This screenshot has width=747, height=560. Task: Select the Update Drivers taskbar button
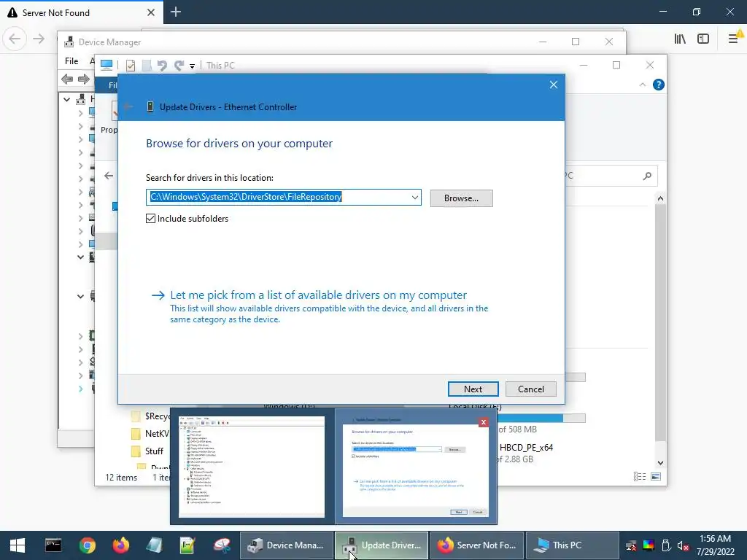coord(381,545)
